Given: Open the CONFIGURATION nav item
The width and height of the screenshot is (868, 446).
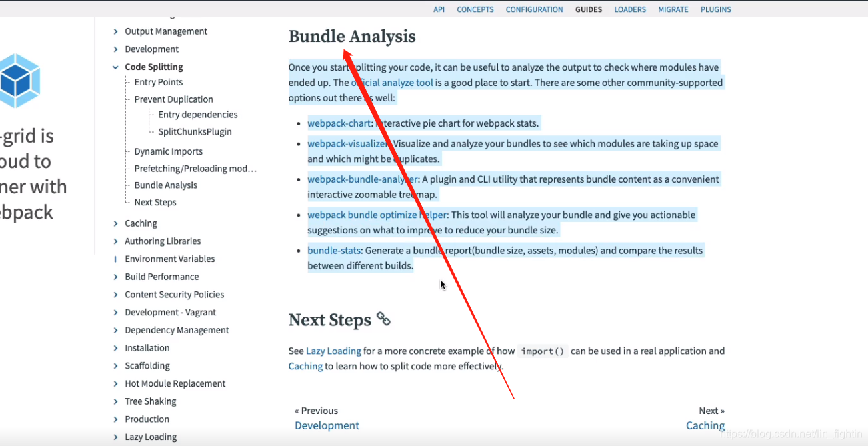Looking at the screenshot, I should tap(534, 9).
